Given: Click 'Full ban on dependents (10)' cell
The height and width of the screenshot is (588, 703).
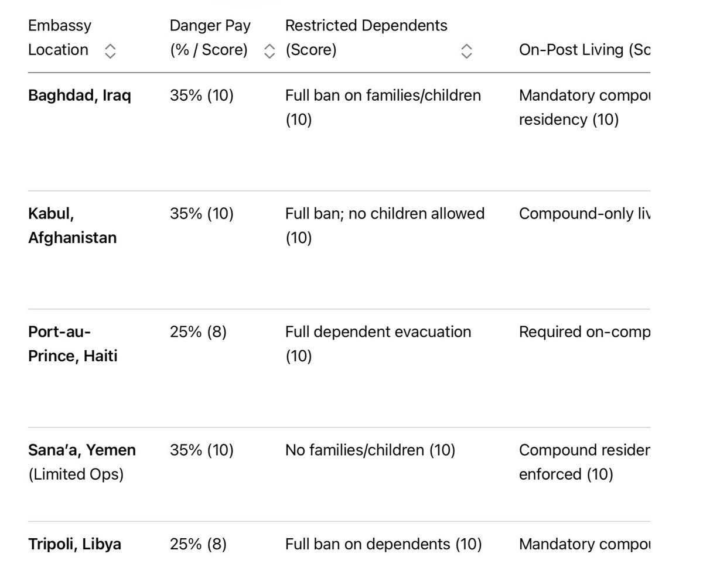Looking at the screenshot, I should (384, 544).
